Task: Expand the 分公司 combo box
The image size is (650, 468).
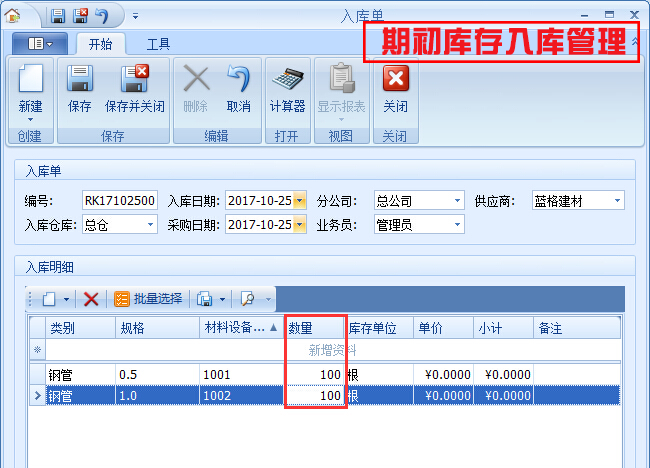Action: 457,201
